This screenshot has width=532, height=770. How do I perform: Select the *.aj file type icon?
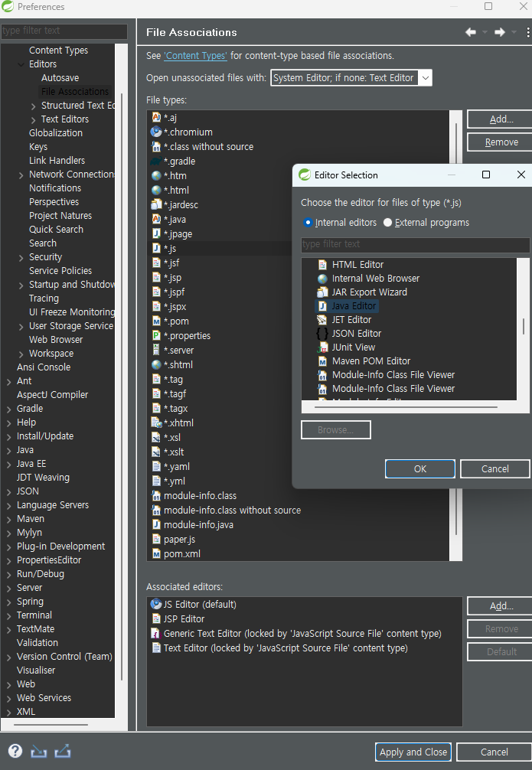pos(156,117)
